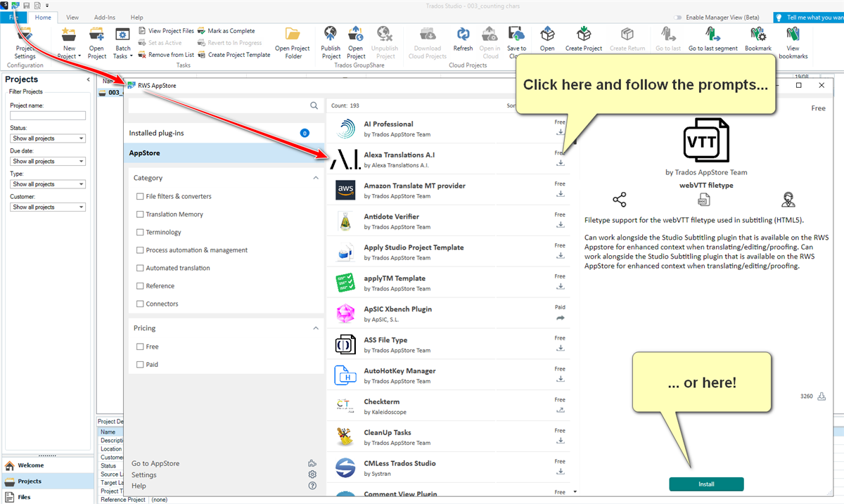Open the quick access toolbar customize arrow
The image size is (844, 504).
(x=47, y=6)
